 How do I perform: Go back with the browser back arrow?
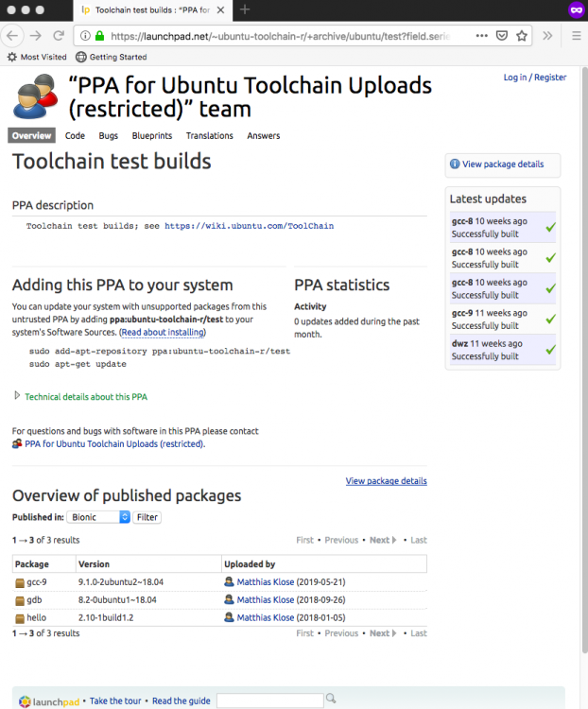click(x=12, y=36)
